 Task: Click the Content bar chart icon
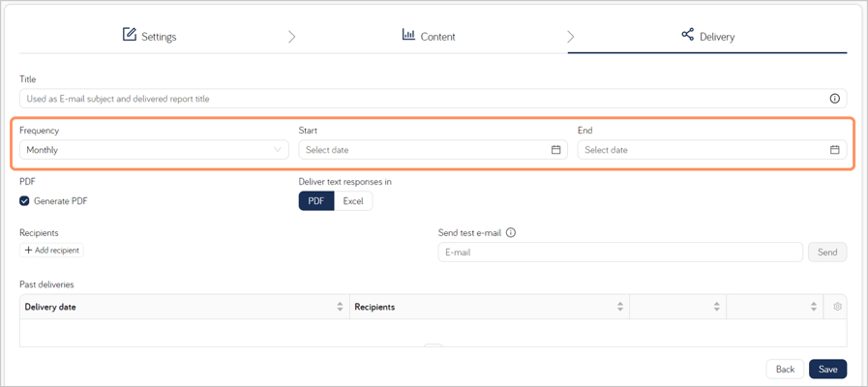408,35
